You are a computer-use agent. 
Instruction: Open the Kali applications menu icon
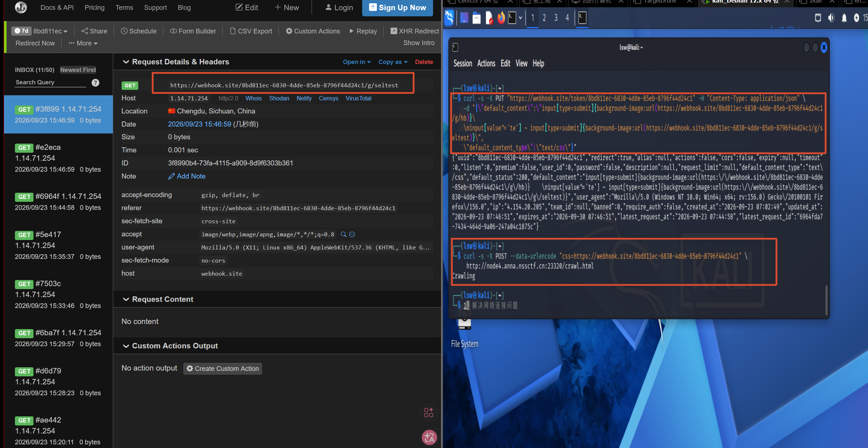449,18
